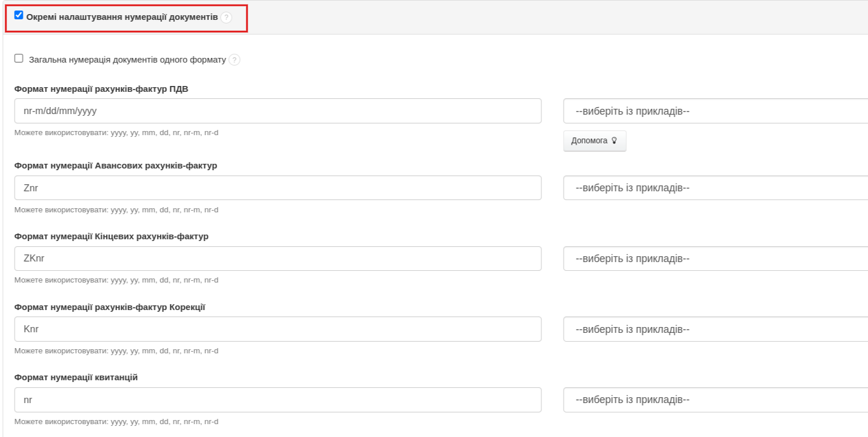Uncheck Окремі налаштування нумерації документів checkbox
The height and width of the screenshot is (437, 868).
click(x=19, y=15)
